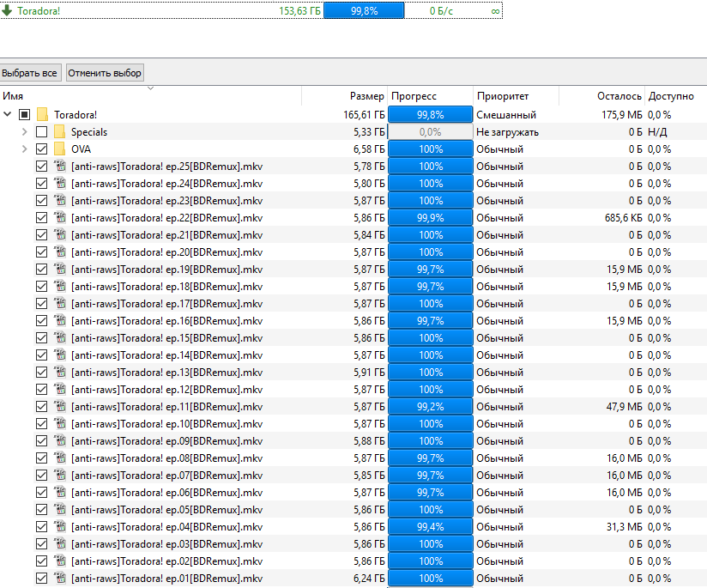Viewport: 707px width, 588px height.
Task: Click the green download arrow icon for Toradora!
Action: [7, 10]
